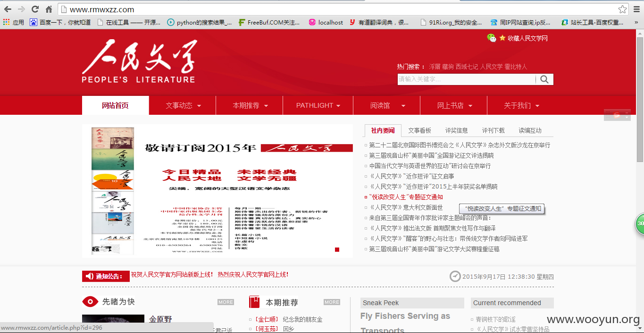Open the 同IP网站查询 bookmark

(x=520, y=22)
